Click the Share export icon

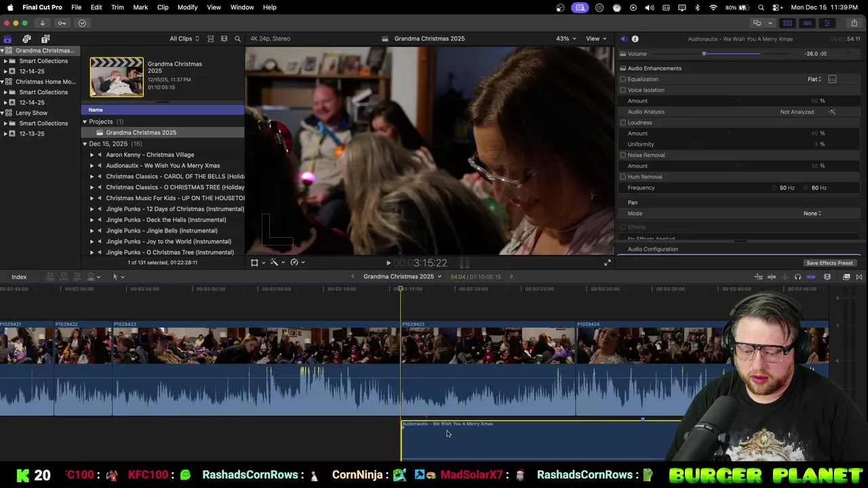[x=854, y=23]
